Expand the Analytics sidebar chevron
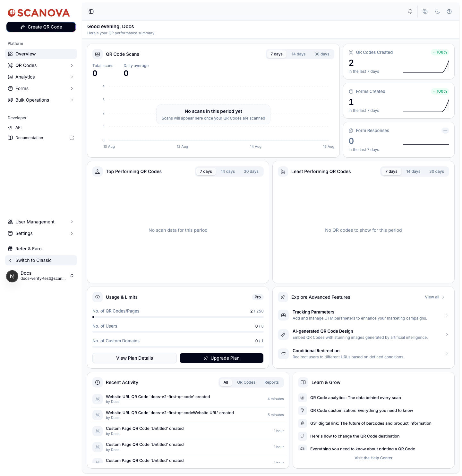462x476 pixels. [72, 77]
